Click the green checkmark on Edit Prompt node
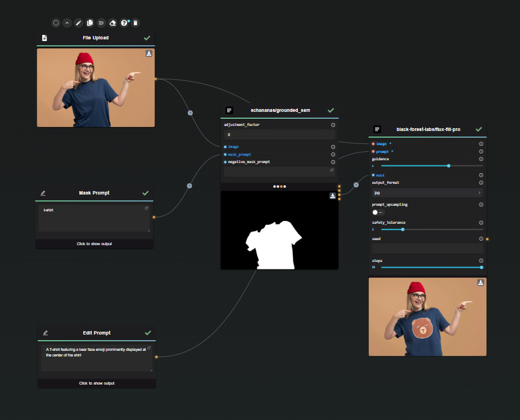Viewport: 520px width, 420px height. click(148, 333)
